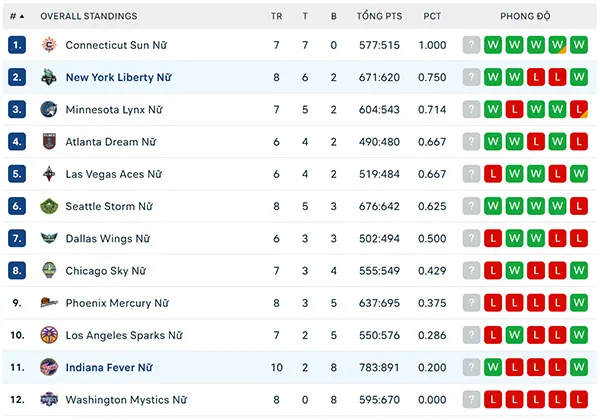Click the 783:891 points total

tap(379, 367)
